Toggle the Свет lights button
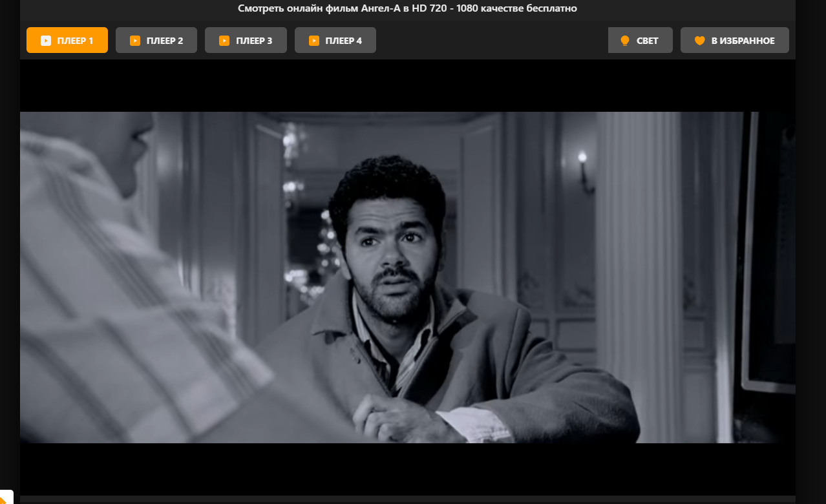 point(640,40)
